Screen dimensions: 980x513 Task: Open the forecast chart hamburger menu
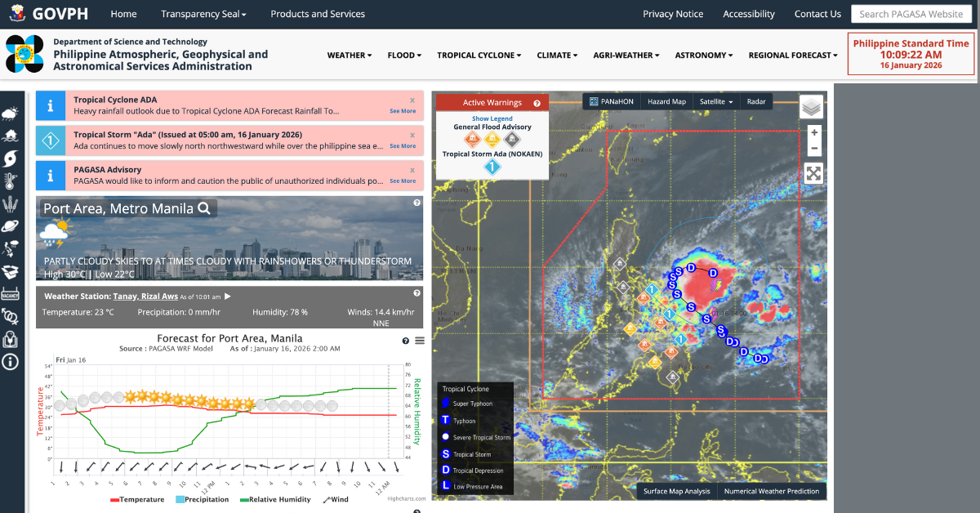pos(420,341)
